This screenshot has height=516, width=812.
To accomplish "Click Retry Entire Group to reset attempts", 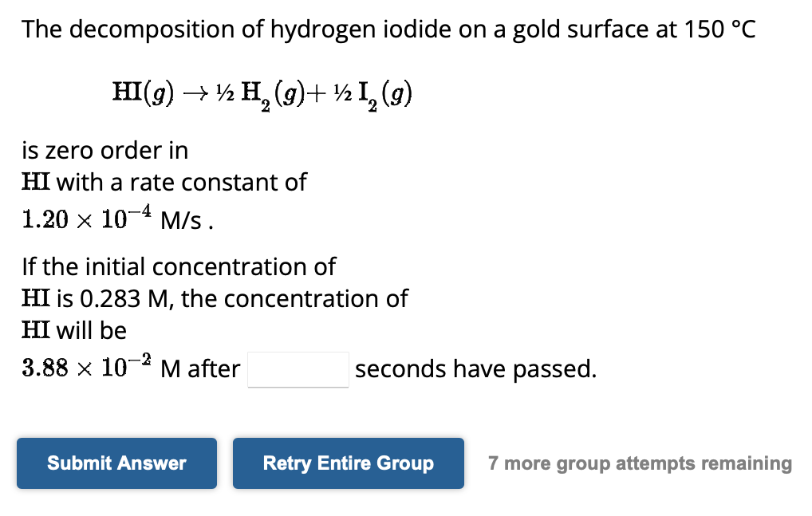I will [x=348, y=463].
